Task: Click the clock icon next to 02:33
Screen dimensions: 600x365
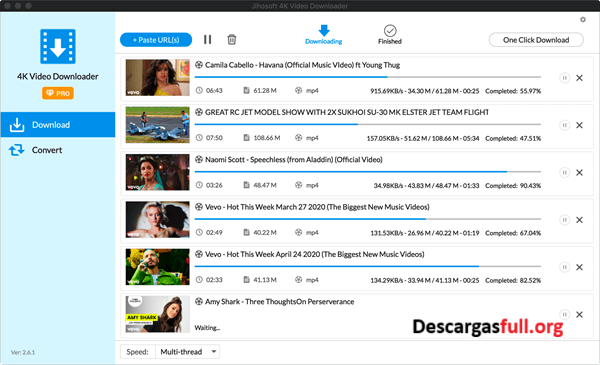Action: click(x=199, y=280)
